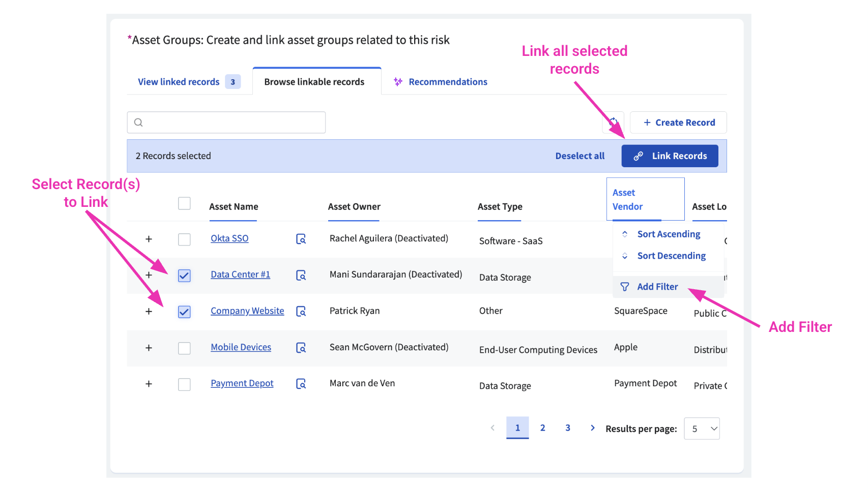Viewport: 868px width, 491px height.
Task: Click preview icon next to Data Center #1
Action: coord(301,275)
